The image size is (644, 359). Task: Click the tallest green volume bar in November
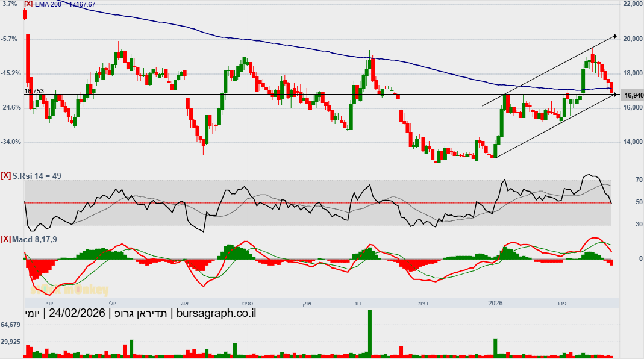pyautogui.click(x=370, y=333)
